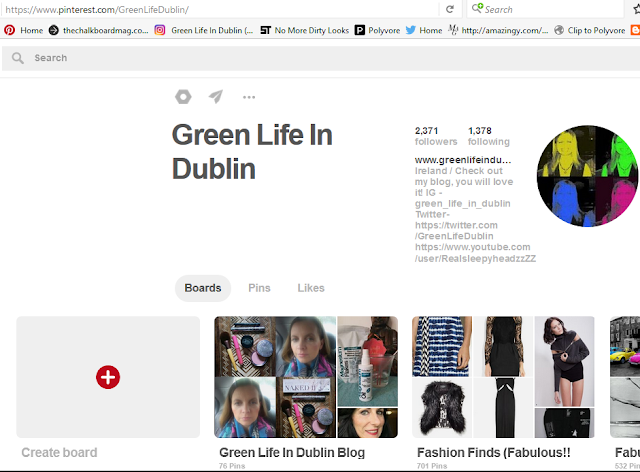Open profile settings hexagon icon

(183, 97)
